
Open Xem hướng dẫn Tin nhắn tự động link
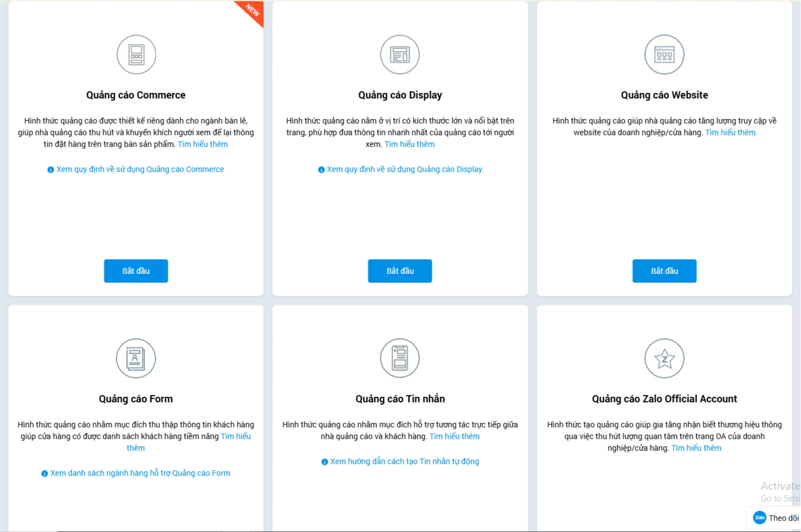405,461
